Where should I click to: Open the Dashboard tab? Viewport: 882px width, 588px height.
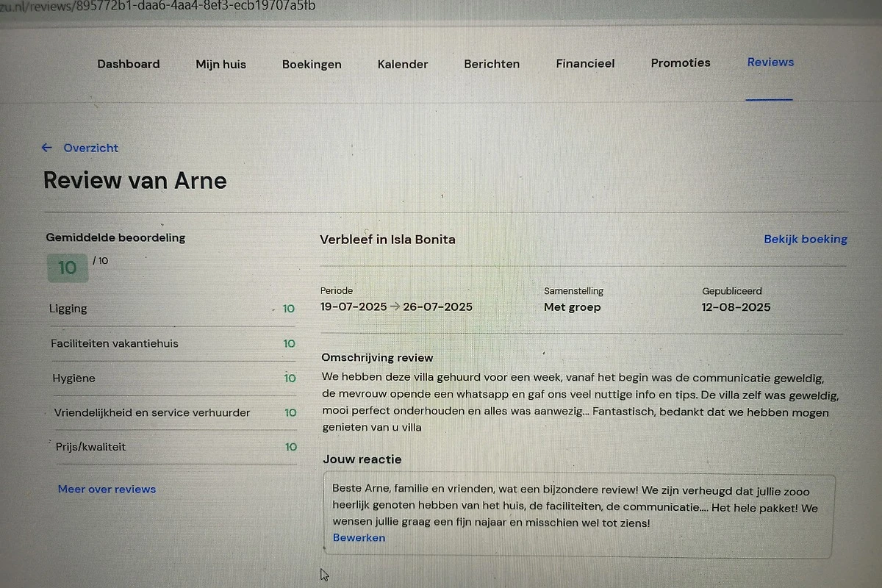[129, 64]
